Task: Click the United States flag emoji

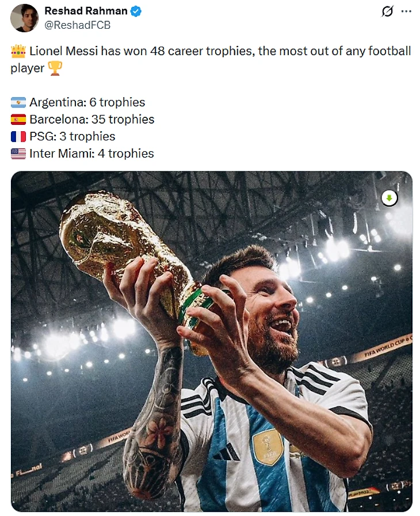Action: [18, 154]
